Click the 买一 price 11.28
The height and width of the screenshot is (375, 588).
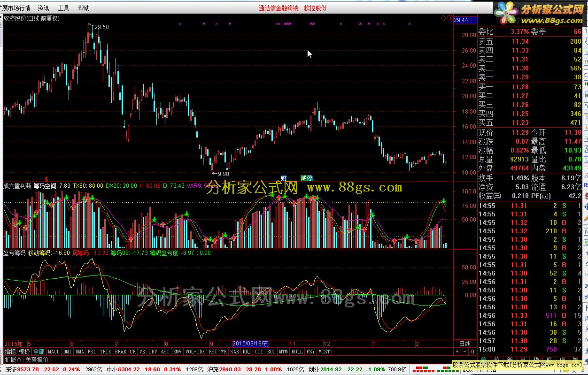(520, 87)
